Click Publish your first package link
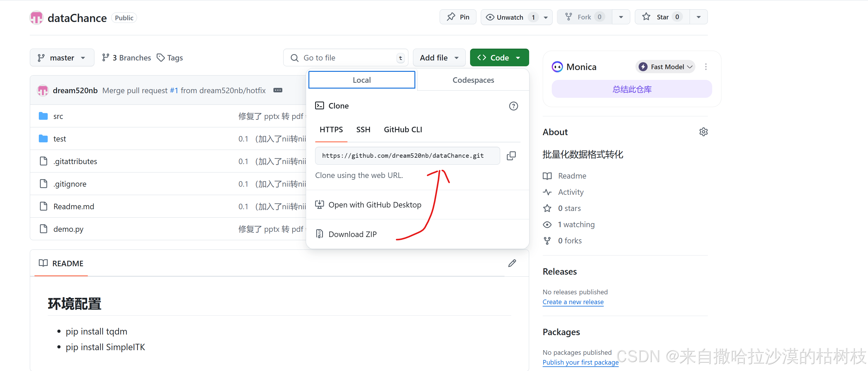This screenshot has width=868, height=371. point(580,362)
